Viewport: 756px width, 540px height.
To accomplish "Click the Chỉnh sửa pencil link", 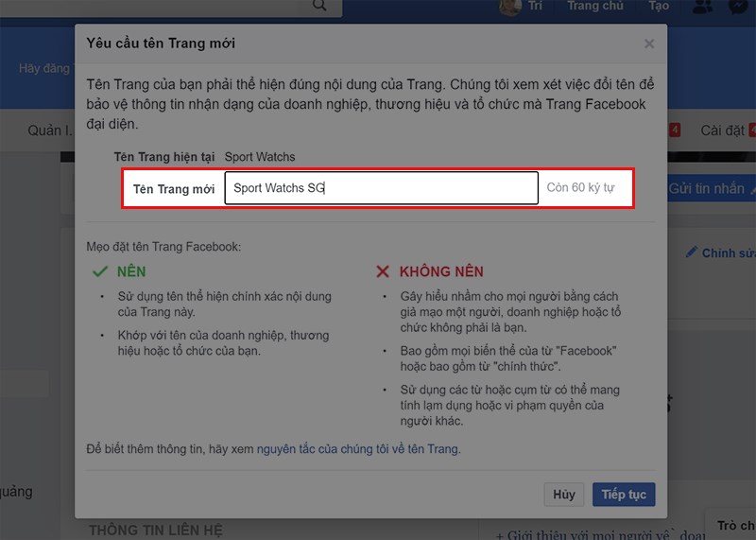I will click(x=721, y=253).
